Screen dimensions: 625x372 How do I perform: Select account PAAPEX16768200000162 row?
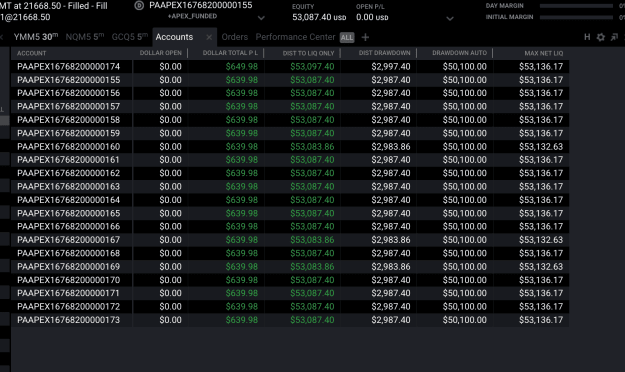(290, 173)
